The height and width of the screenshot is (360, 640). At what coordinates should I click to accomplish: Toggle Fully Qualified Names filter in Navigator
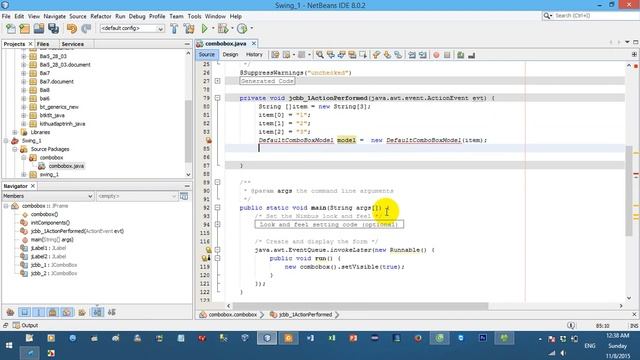(82, 312)
